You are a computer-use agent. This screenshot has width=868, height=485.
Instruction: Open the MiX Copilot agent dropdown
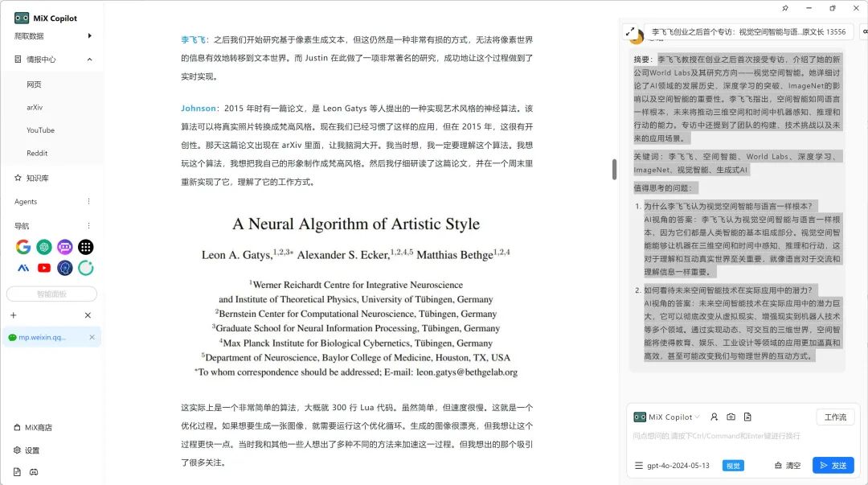(667, 417)
